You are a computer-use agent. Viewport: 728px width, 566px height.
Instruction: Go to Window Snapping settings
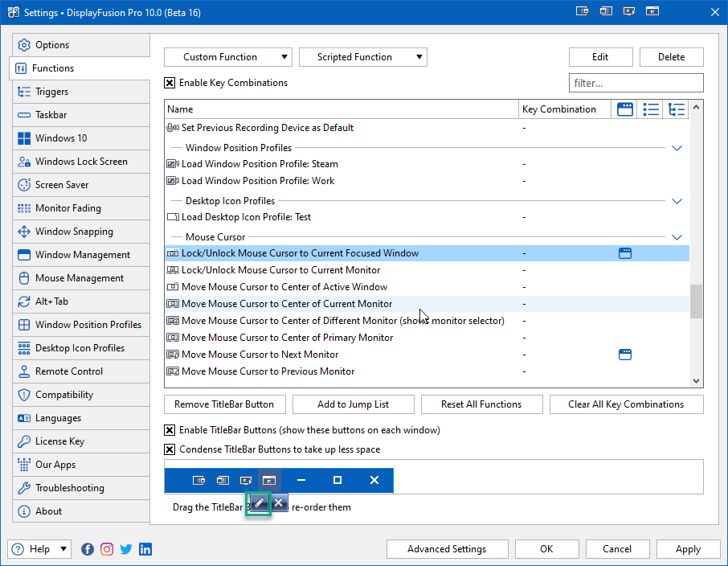pos(81,232)
